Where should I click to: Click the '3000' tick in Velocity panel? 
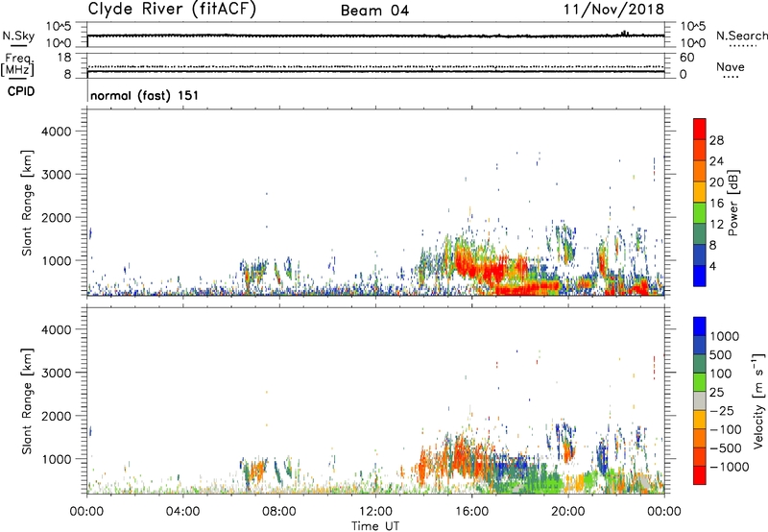click(56, 373)
